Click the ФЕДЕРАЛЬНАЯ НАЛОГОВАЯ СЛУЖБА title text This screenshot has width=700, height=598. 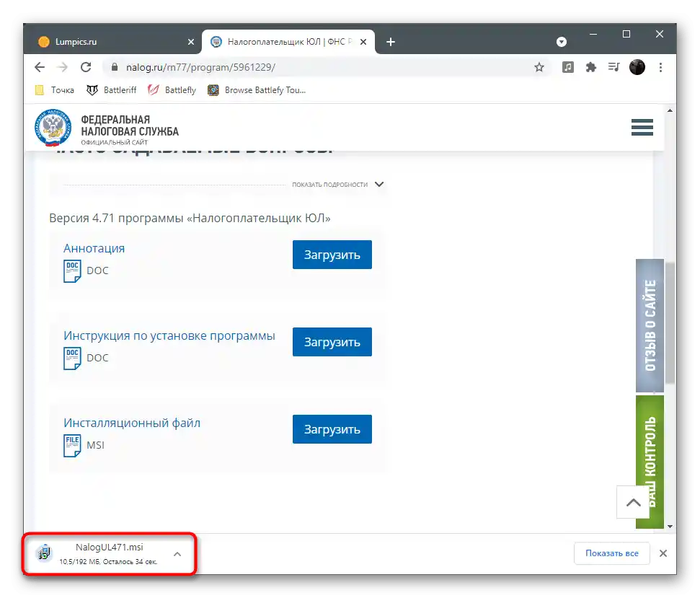[x=130, y=126]
